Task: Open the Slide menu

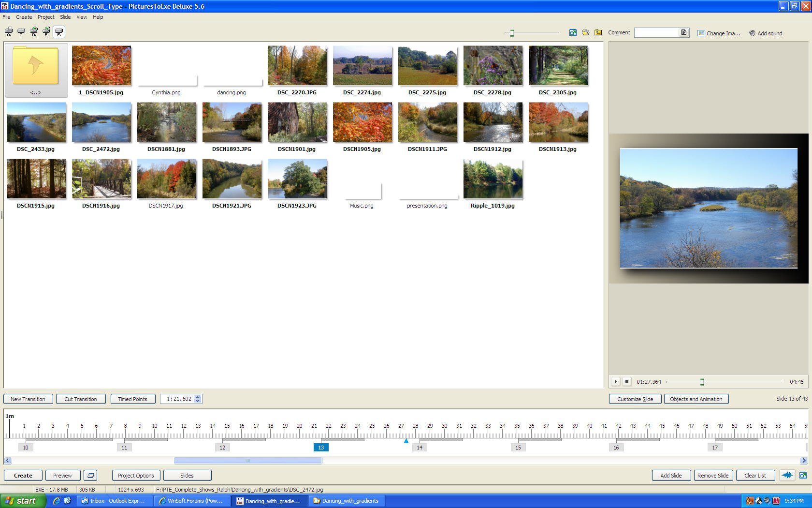Action: [65, 17]
